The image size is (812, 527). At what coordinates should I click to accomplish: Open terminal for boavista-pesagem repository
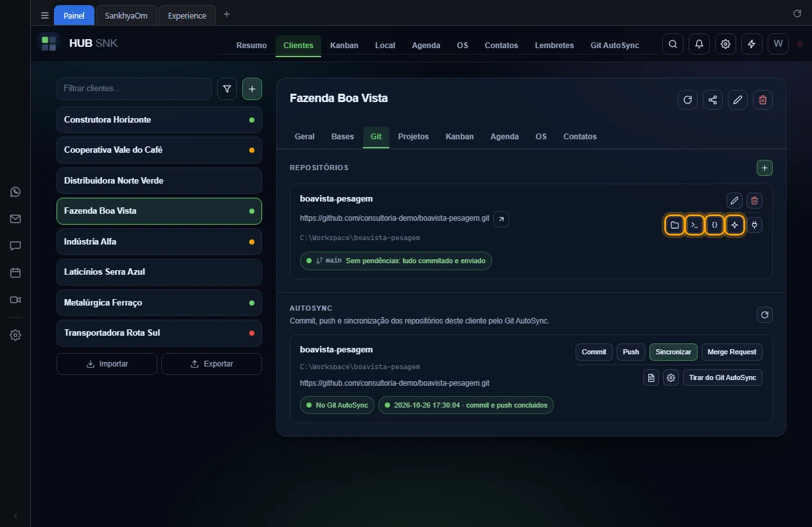pyautogui.click(x=694, y=225)
